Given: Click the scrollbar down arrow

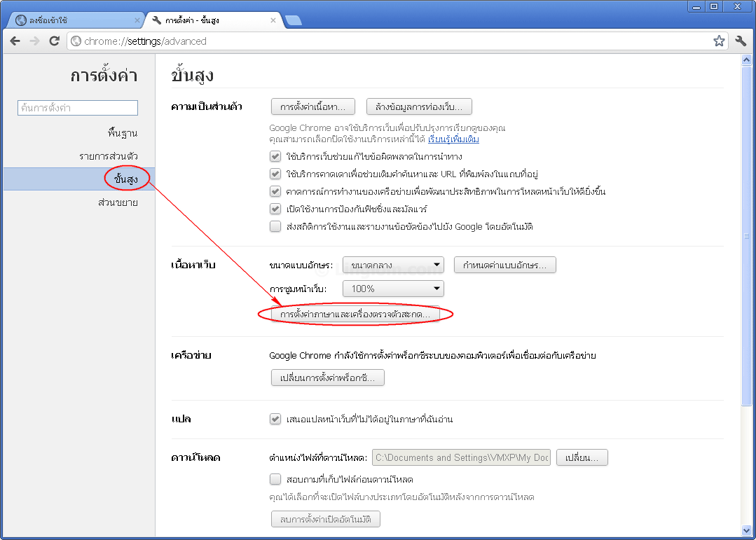Looking at the screenshot, I should [746, 530].
